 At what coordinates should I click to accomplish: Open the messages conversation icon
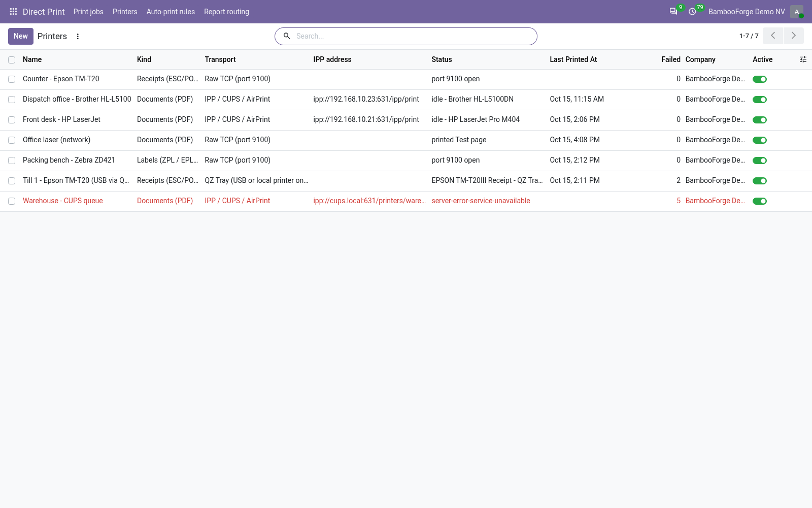[673, 12]
